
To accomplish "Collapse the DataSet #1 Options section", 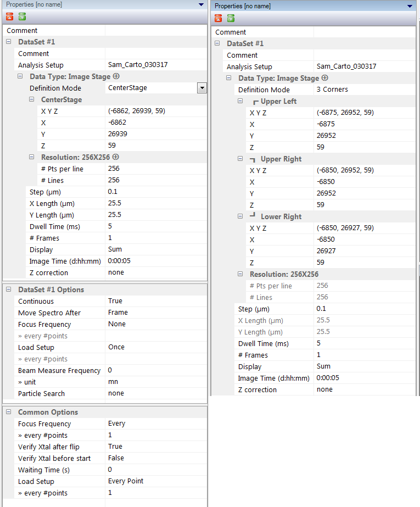I will click(x=9, y=289).
